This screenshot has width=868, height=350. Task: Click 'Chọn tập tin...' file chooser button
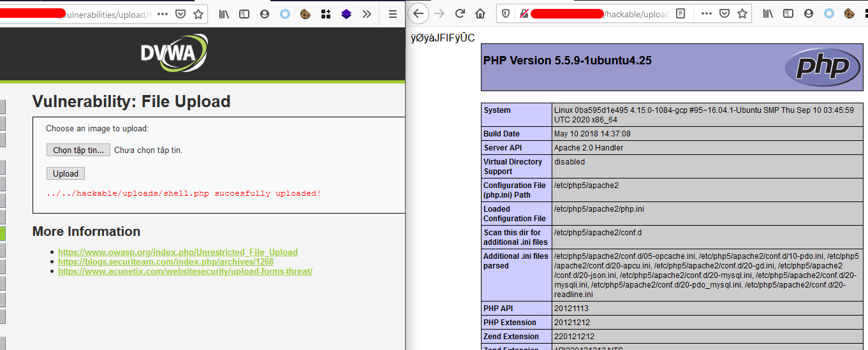click(78, 150)
